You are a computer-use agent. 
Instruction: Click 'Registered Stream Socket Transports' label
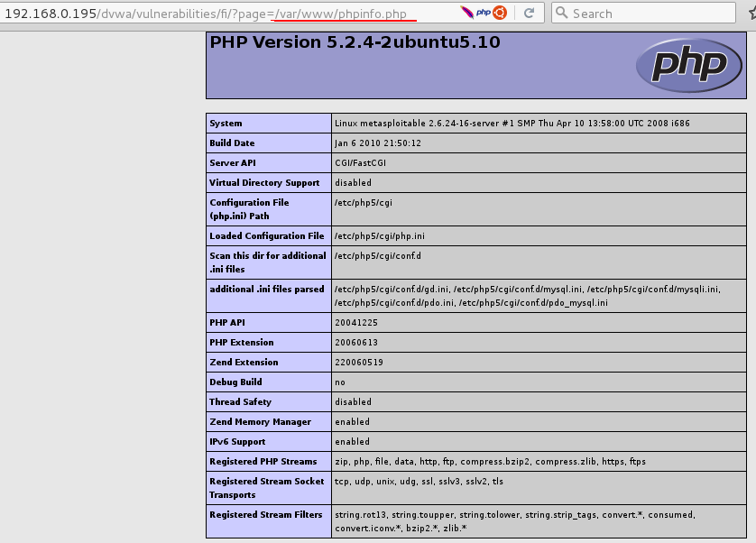267,488
